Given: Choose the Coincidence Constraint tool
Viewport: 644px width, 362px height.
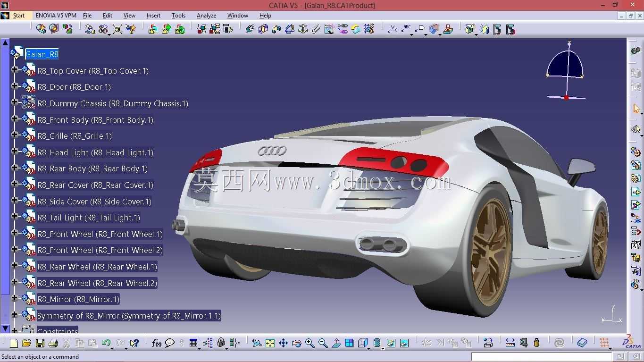Looking at the screenshot, I should [x=250, y=29].
